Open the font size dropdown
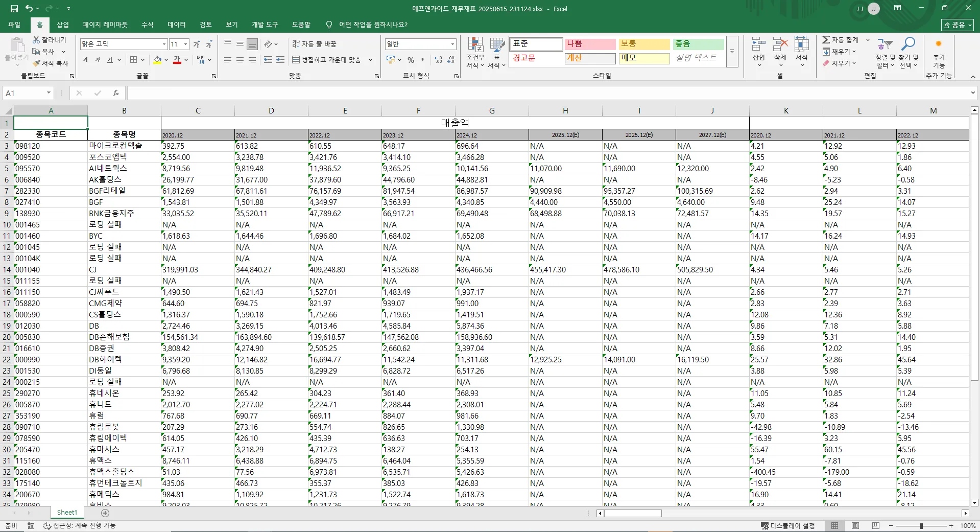The width and height of the screenshot is (980, 532). tap(186, 44)
